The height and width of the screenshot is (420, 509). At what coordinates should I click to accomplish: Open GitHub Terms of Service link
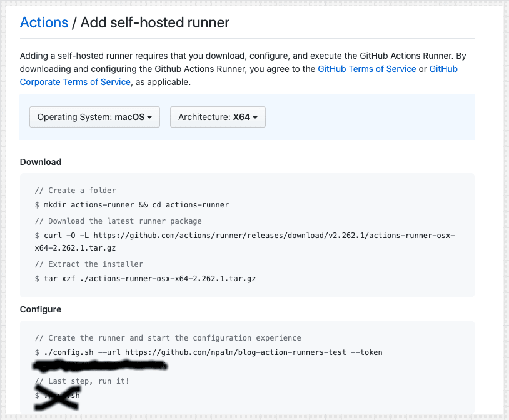(x=367, y=69)
